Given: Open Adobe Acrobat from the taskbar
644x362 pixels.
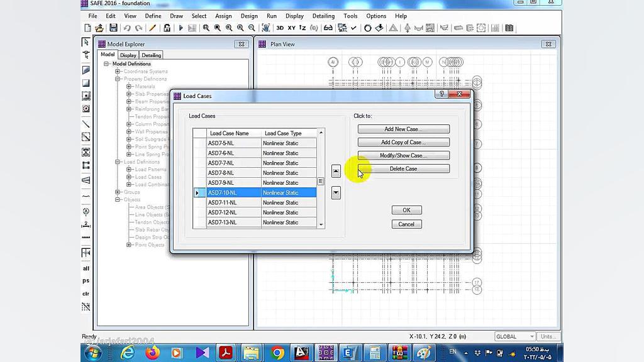Looking at the screenshot, I should point(226,353).
